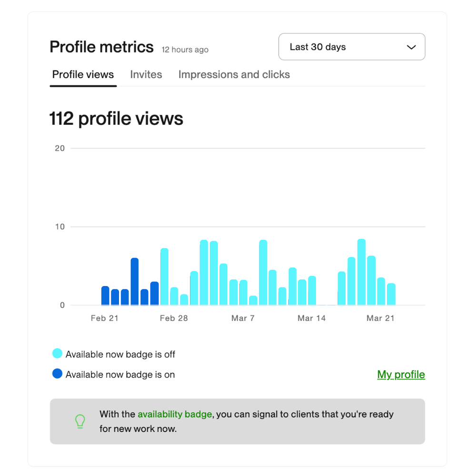This screenshot has width=476, height=476.
Task: Click the '112 profile views' heading
Action: coord(116,118)
